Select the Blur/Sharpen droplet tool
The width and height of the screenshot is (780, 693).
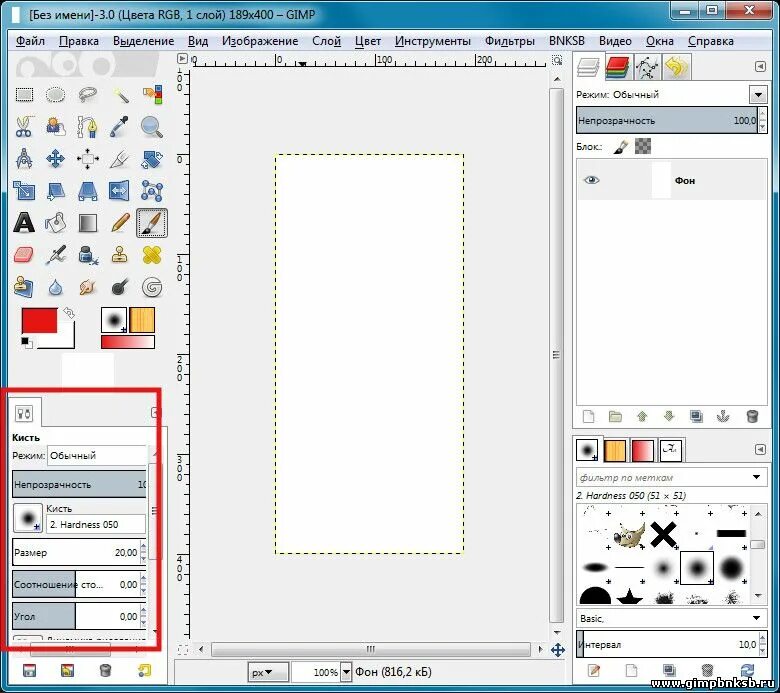(x=55, y=287)
